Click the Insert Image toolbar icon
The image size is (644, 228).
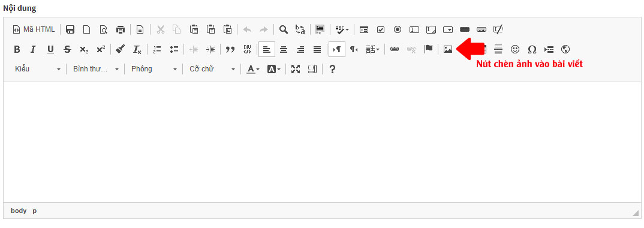click(448, 49)
